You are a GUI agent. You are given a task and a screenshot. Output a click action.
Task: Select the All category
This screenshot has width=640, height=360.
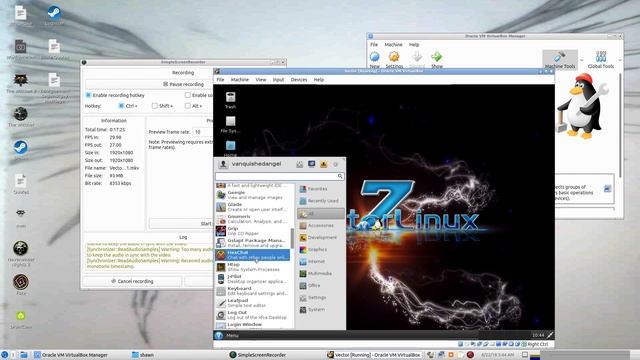pyautogui.click(x=321, y=213)
